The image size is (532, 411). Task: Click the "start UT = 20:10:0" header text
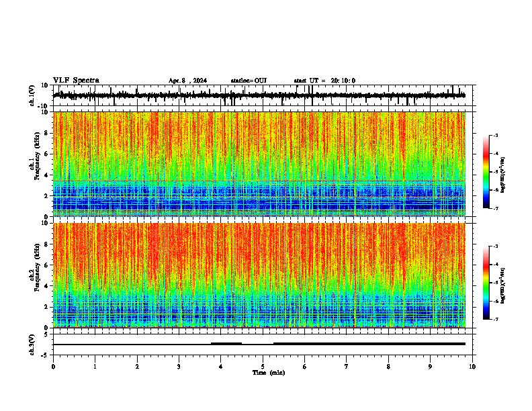(324, 81)
